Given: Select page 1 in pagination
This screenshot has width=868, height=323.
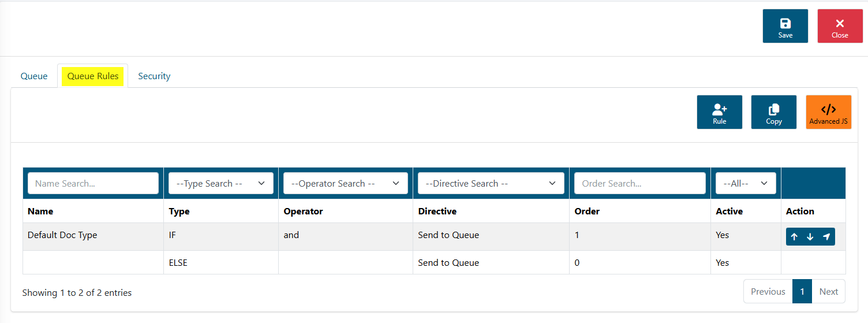Looking at the screenshot, I should (802, 291).
